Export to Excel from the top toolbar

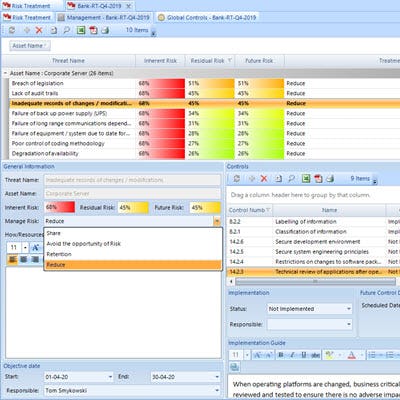81,30
